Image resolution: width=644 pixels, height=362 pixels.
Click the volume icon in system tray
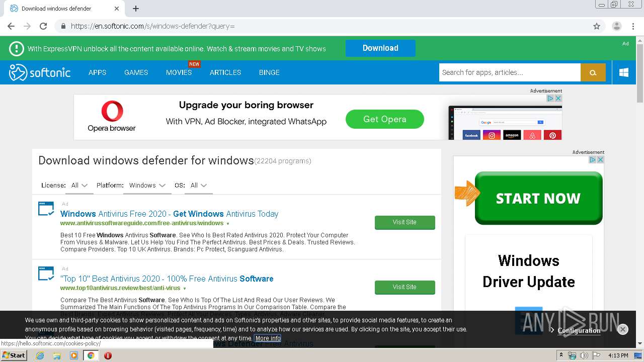(584, 355)
